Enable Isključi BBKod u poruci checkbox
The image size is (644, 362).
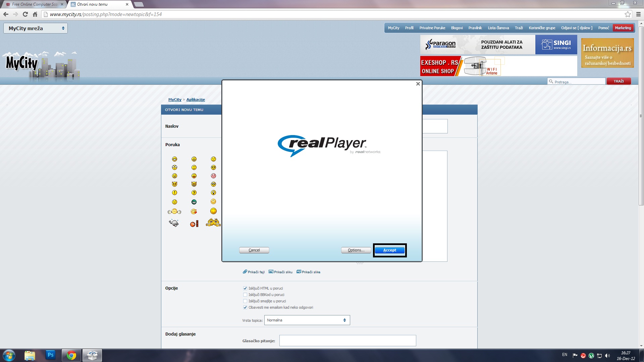[245, 295]
